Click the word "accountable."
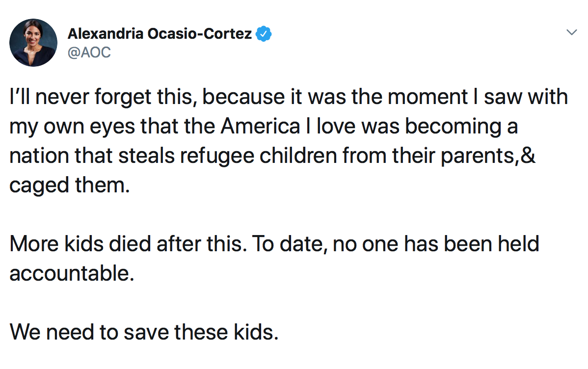The width and height of the screenshot is (588, 369). [x=72, y=273]
